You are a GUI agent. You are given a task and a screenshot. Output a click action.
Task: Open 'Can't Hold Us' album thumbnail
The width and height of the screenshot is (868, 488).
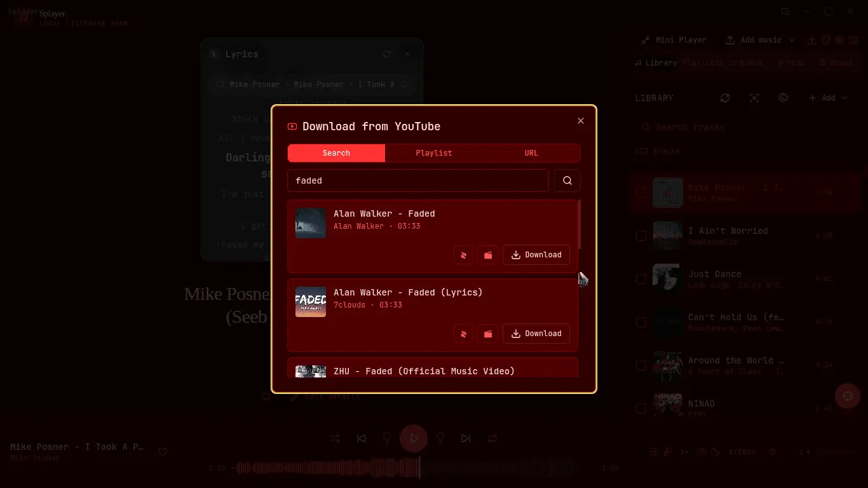[668, 322]
